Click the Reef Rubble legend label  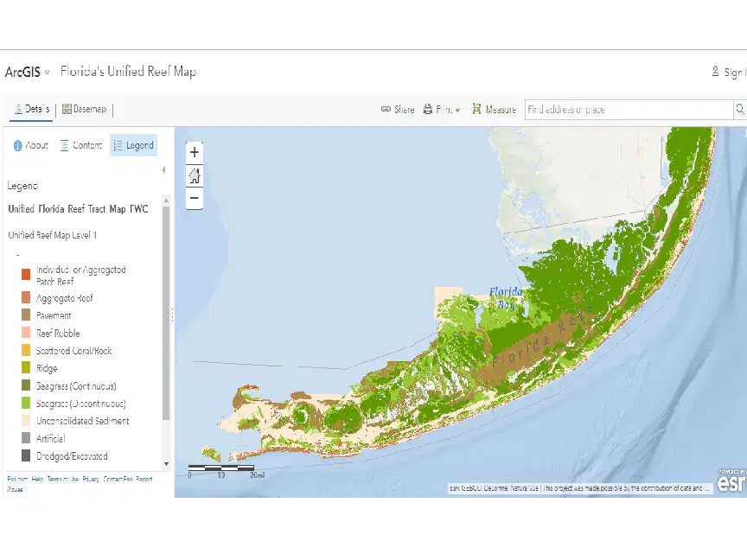pyautogui.click(x=58, y=334)
